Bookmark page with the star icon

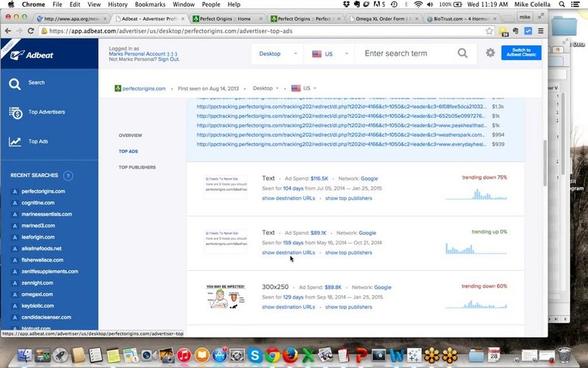click(490, 31)
